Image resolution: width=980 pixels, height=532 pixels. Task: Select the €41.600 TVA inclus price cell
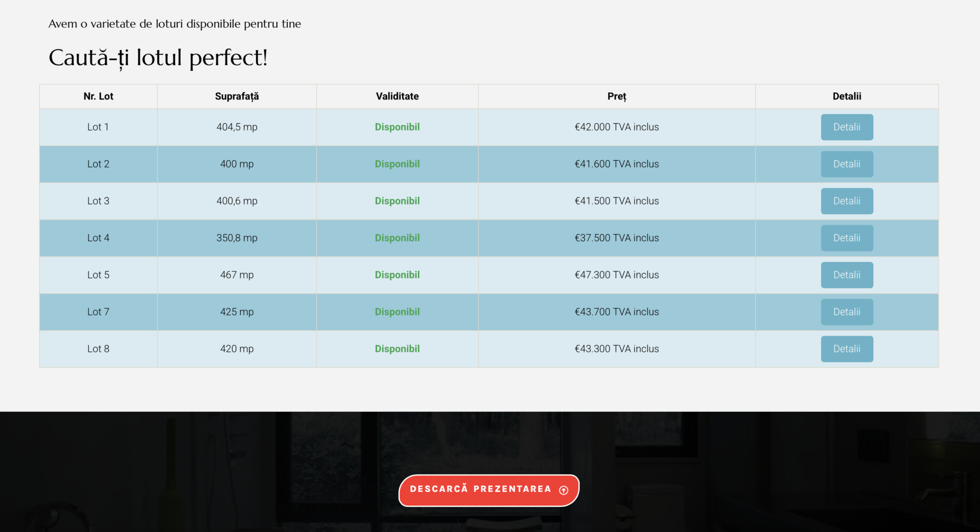[616, 164]
